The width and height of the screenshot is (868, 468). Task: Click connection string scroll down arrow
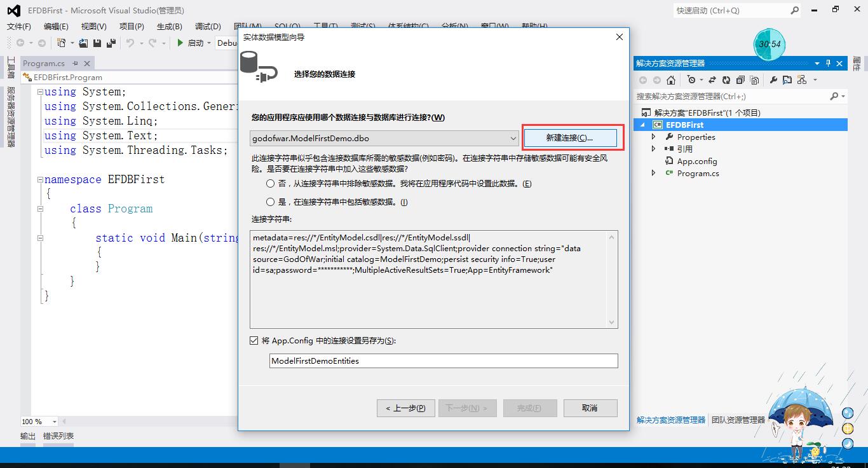point(613,322)
